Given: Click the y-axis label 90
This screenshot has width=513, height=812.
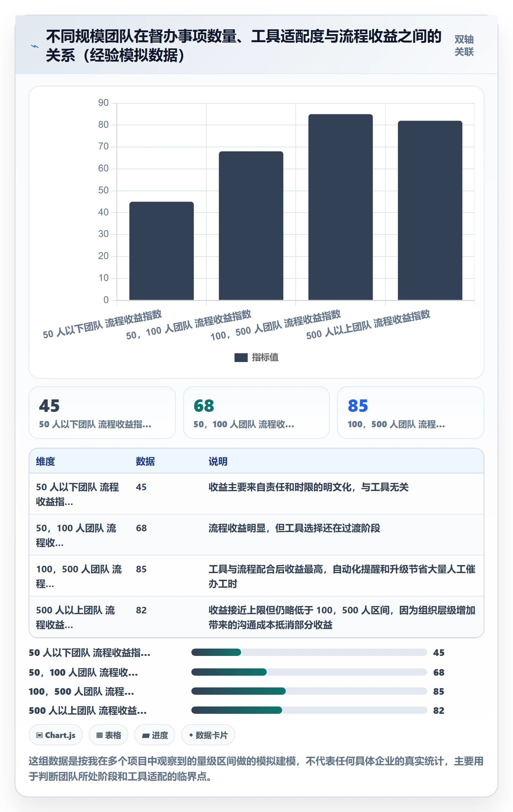Looking at the screenshot, I should 103,103.
